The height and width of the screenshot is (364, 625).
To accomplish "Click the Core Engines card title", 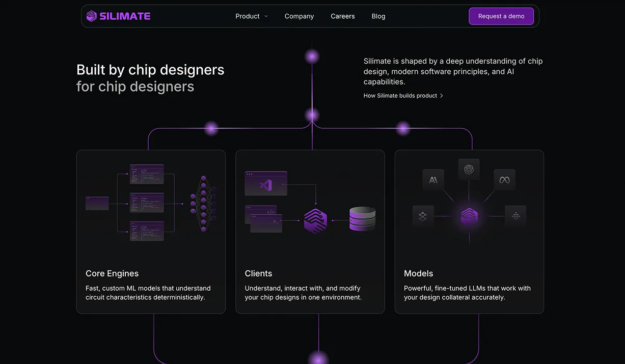I will (x=112, y=273).
